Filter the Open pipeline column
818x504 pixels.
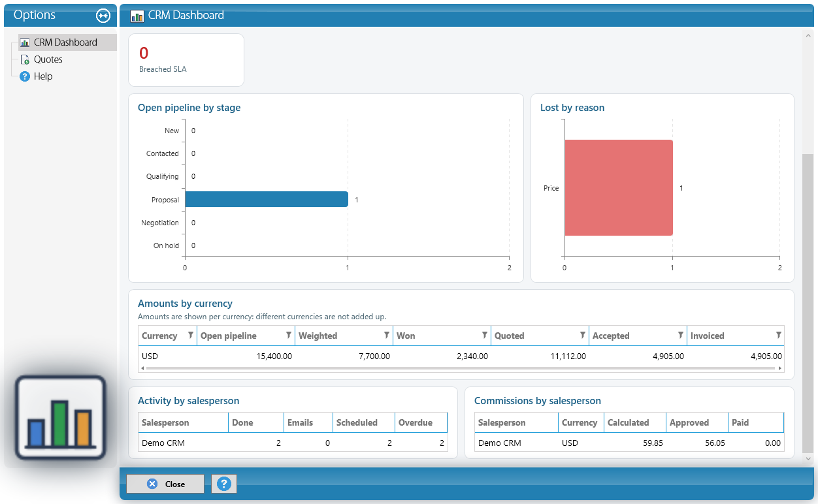(289, 335)
